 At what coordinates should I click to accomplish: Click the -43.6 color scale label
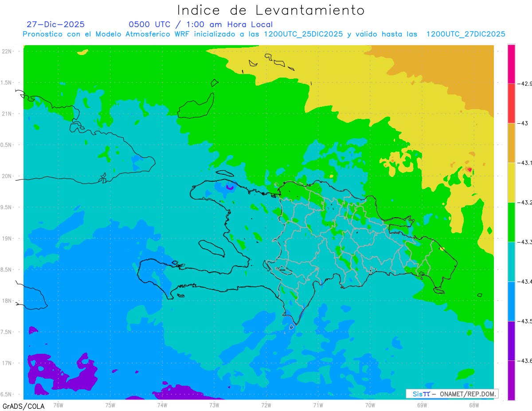pos(524,360)
